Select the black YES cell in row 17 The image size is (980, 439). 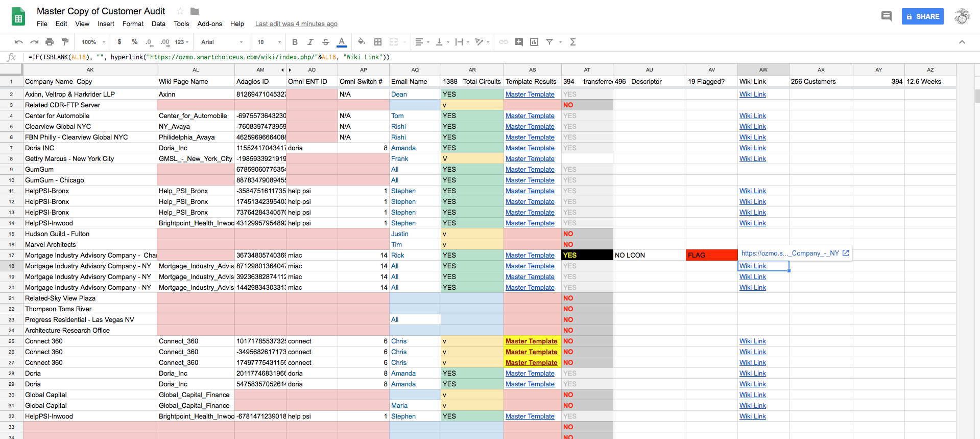point(587,255)
